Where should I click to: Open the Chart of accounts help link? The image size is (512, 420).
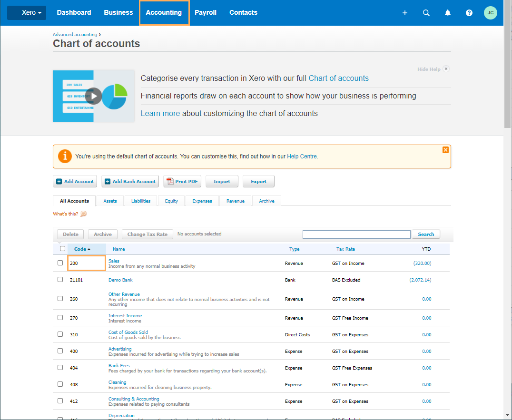tap(339, 78)
